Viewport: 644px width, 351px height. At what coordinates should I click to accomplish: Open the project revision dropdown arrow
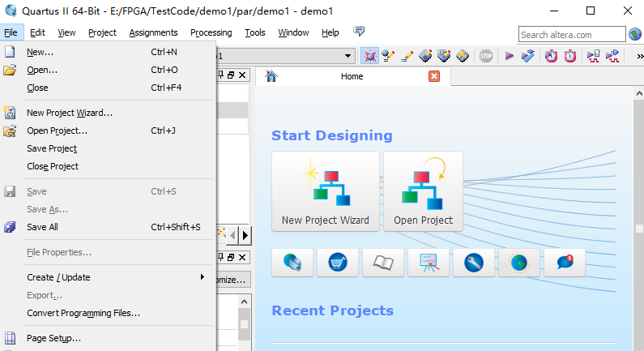coord(348,56)
